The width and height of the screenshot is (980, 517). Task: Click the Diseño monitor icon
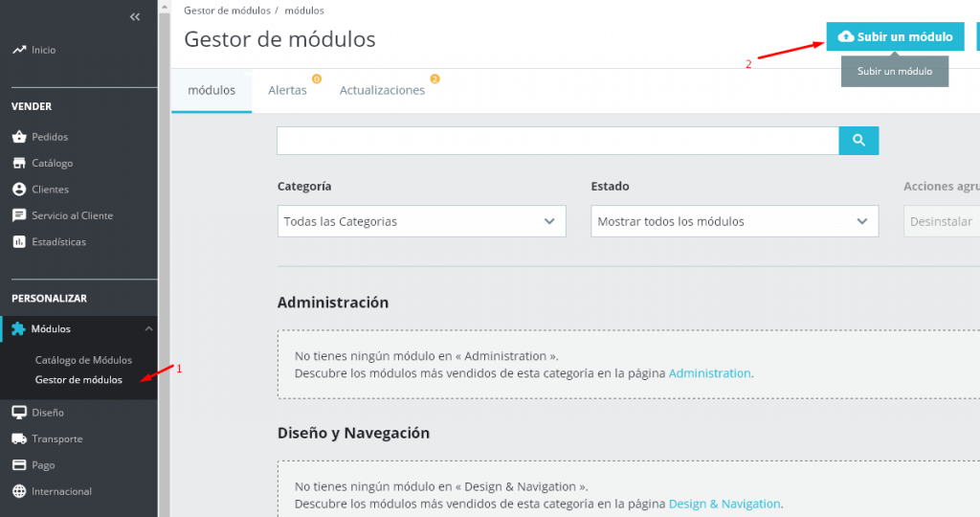coord(19,412)
